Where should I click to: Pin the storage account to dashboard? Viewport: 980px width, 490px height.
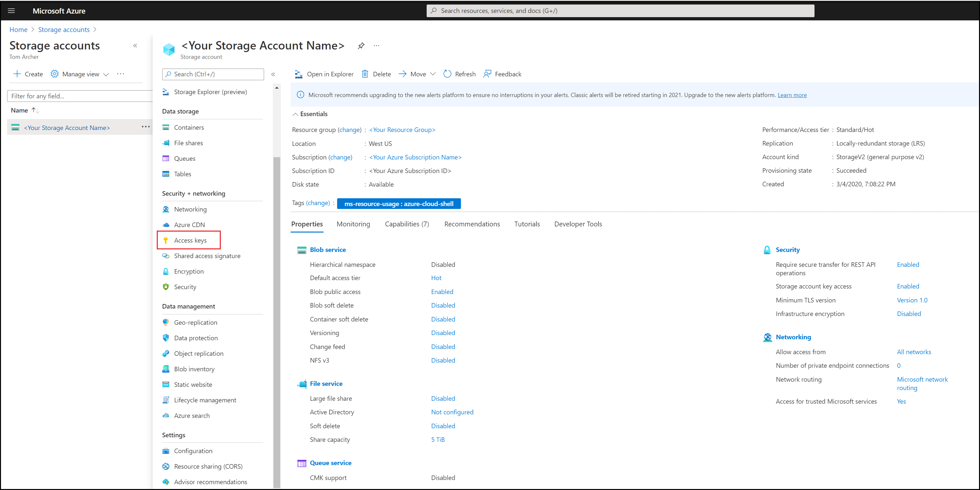pos(361,46)
